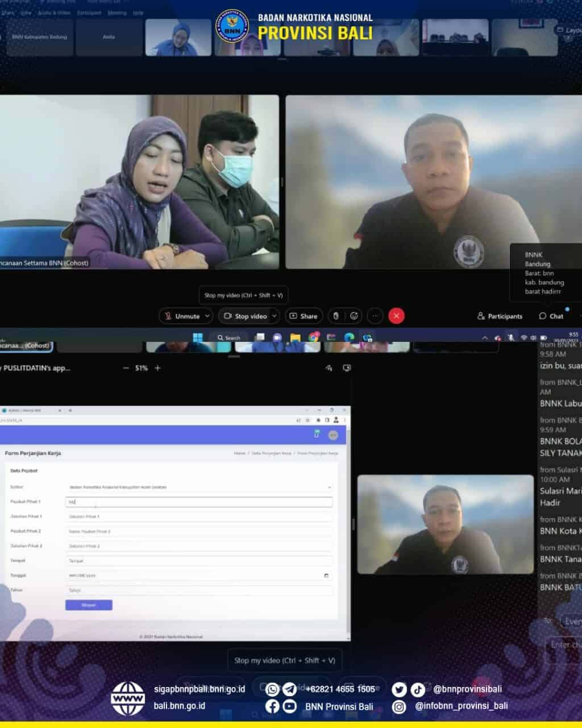Open the Help menu

coord(138,13)
